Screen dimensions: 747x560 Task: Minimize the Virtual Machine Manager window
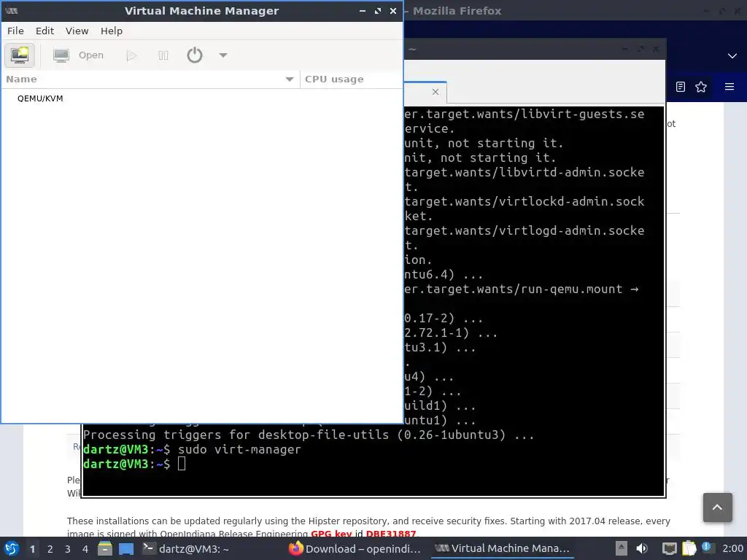[x=363, y=11]
